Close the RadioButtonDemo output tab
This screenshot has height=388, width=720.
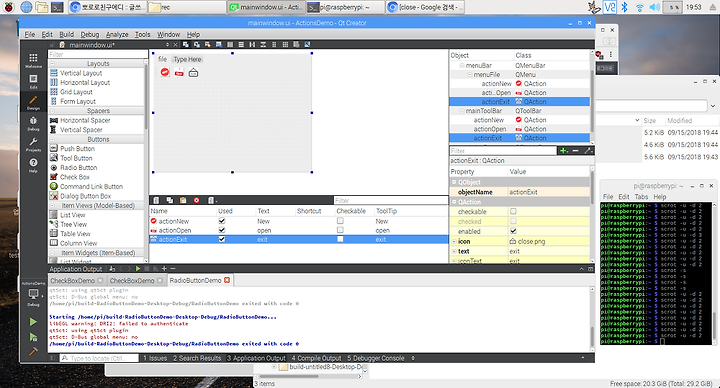227,280
